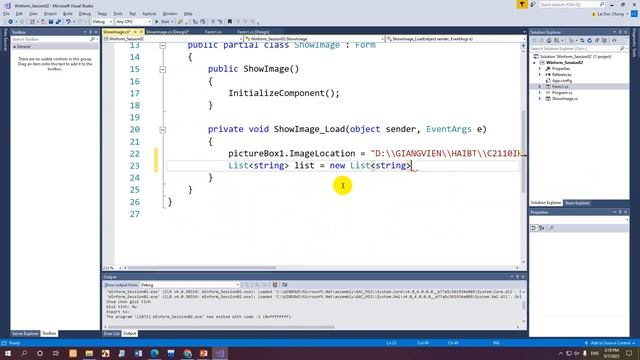The image size is (640, 360).
Task: Switch to the Form1.cs editor tab
Action: click(x=213, y=31)
